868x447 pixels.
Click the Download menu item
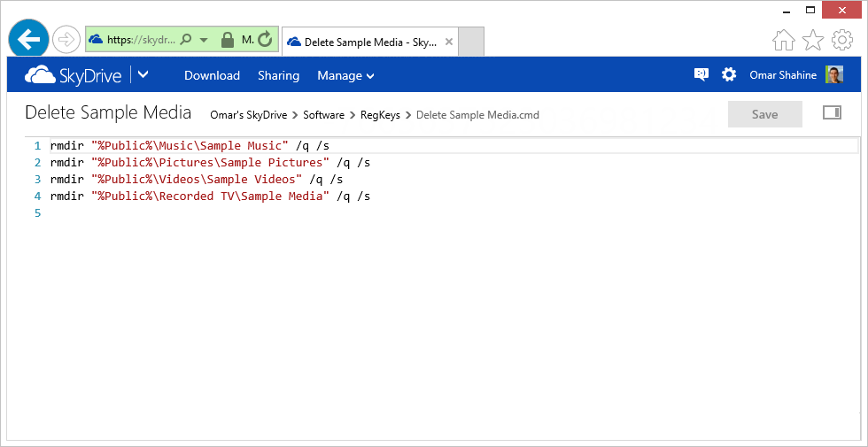pyautogui.click(x=212, y=76)
